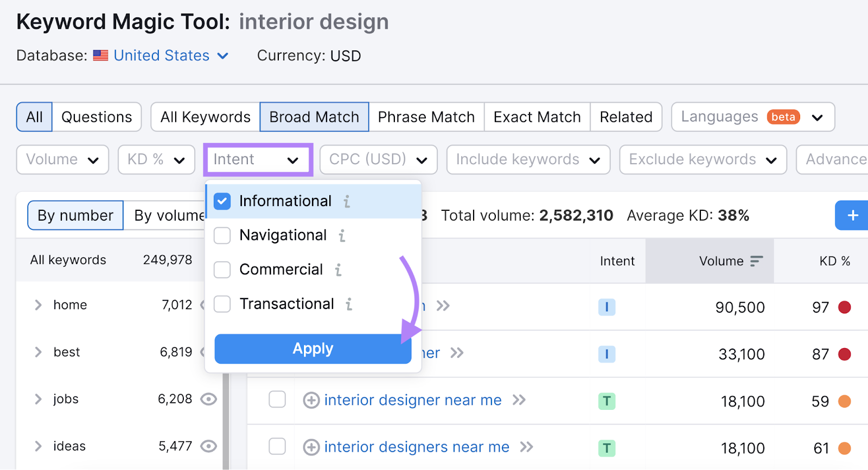Open the CPC (USD) filter dropdown
Image resolution: width=868 pixels, height=470 pixels.
(x=378, y=159)
